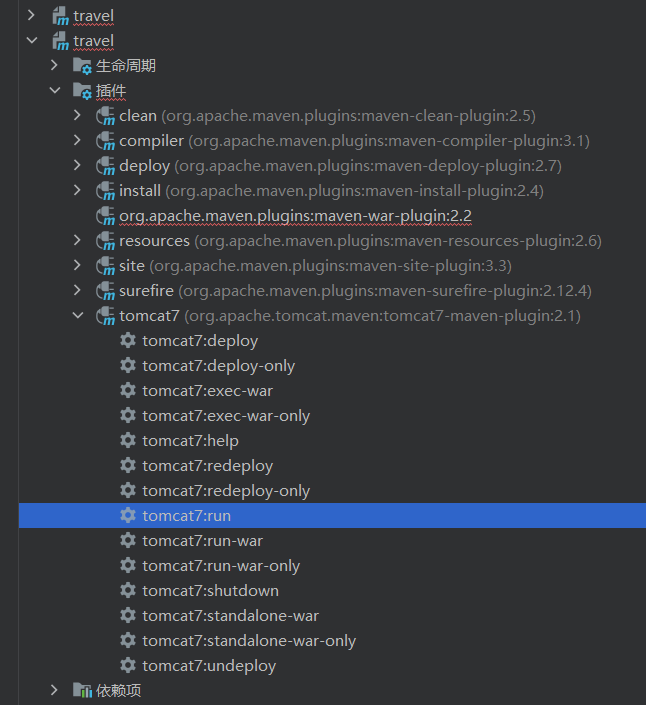Click the gear icon beside tomcat7:deploy
The height and width of the screenshot is (705, 646).
(x=128, y=341)
